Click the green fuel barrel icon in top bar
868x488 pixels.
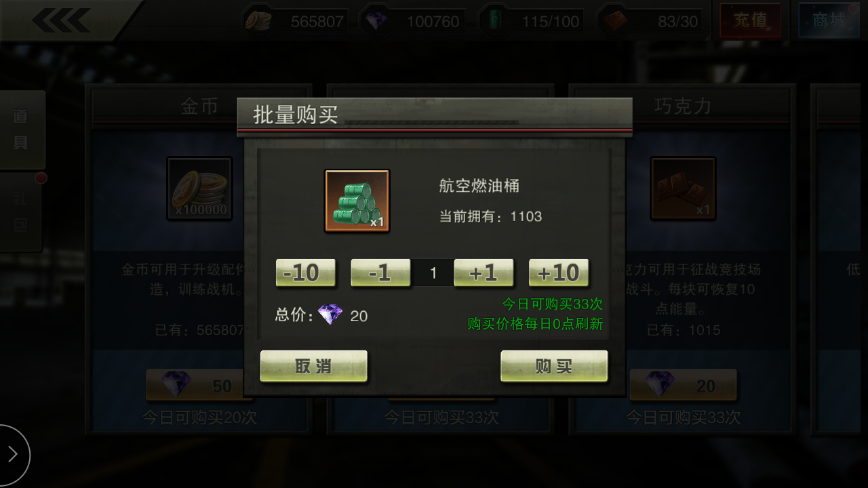(494, 21)
